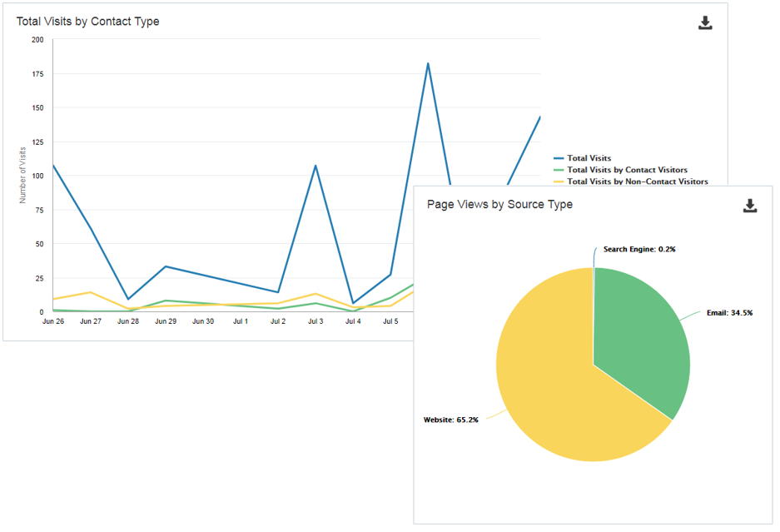Click the 'Jun 29' x-axis label

(166, 321)
